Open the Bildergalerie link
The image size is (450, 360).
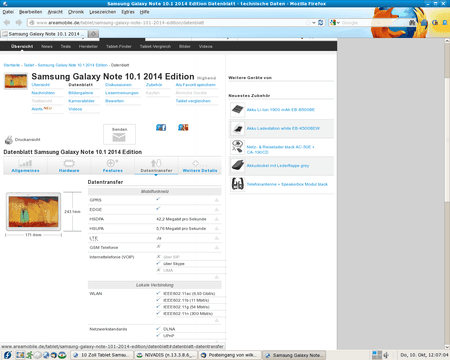(81, 93)
